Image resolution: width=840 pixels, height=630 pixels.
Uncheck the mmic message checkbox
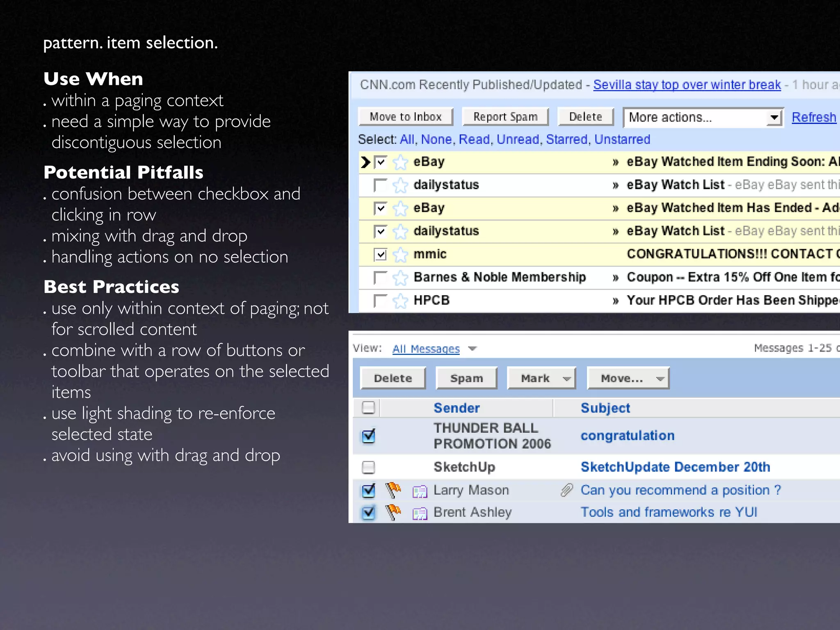[381, 254]
